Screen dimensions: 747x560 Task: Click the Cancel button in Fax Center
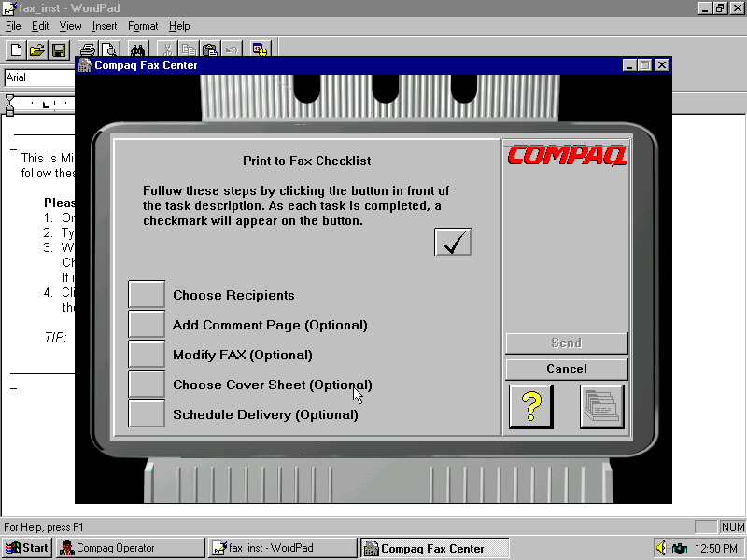567,370
